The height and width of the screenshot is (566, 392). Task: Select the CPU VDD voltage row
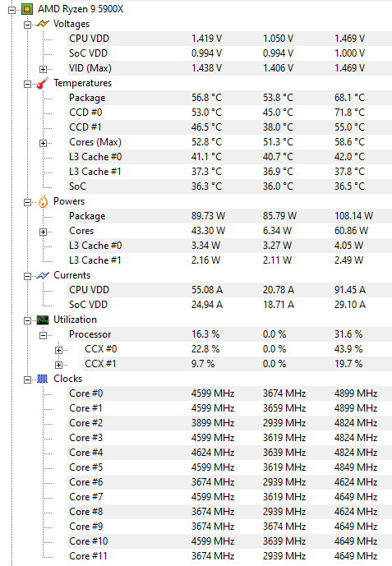(x=229, y=39)
